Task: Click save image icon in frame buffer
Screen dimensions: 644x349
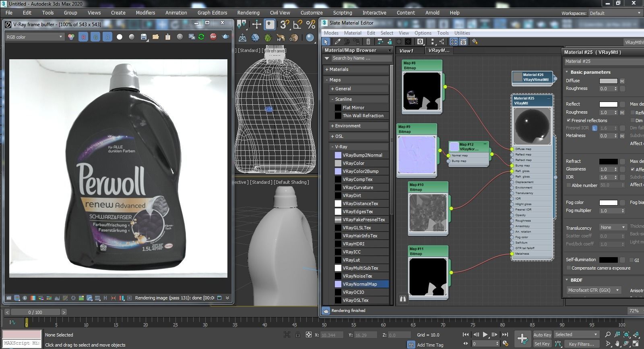Action: coord(144,37)
